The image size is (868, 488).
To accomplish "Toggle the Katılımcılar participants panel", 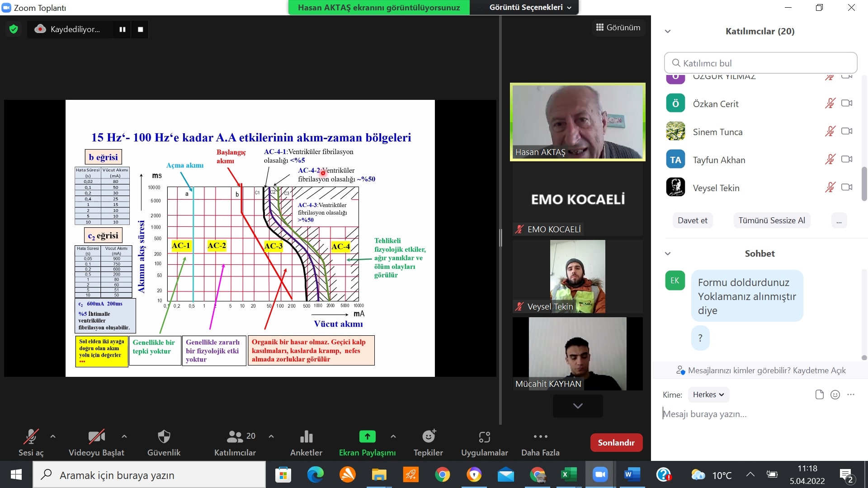I will click(235, 442).
